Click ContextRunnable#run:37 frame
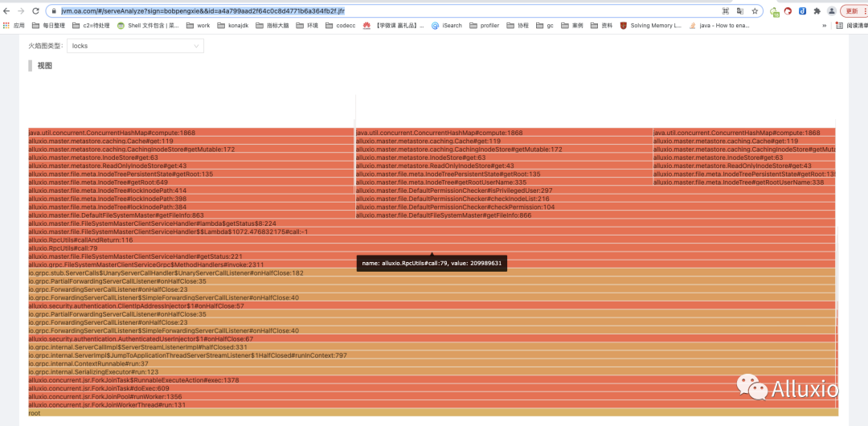This screenshot has width=868, height=426. click(x=433, y=363)
